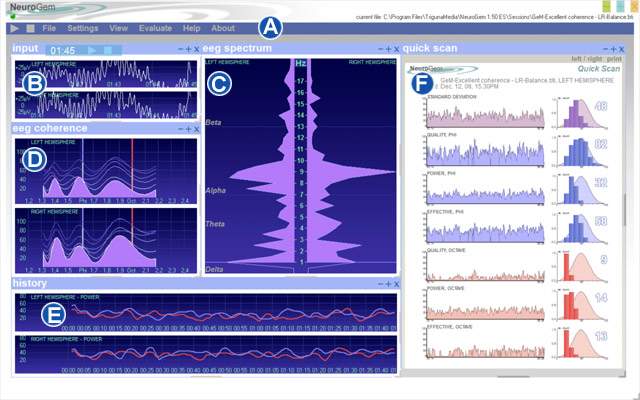Click the Power, Octave score 14
The image size is (640, 400).
pyautogui.click(x=601, y=298)
